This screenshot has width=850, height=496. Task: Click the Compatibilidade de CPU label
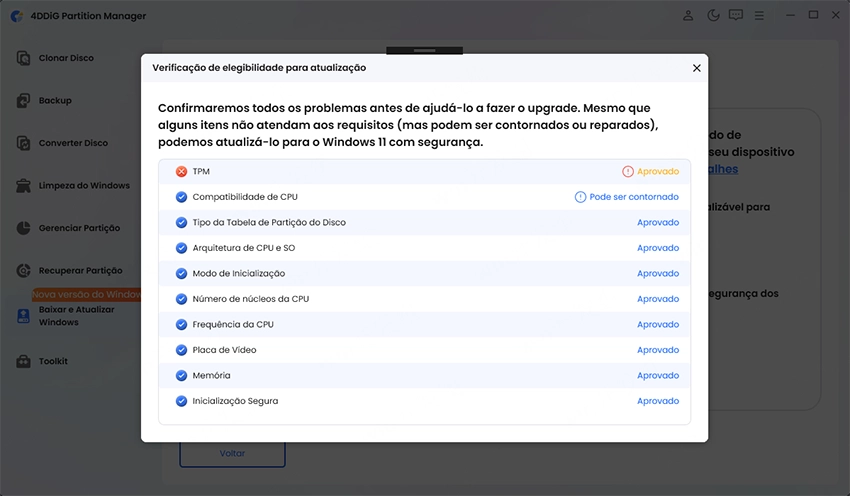tap(245, 197)
